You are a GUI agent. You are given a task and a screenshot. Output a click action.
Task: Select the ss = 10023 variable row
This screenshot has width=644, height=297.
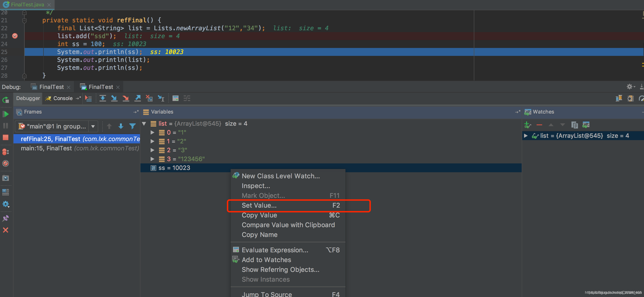tap(331, 168)
